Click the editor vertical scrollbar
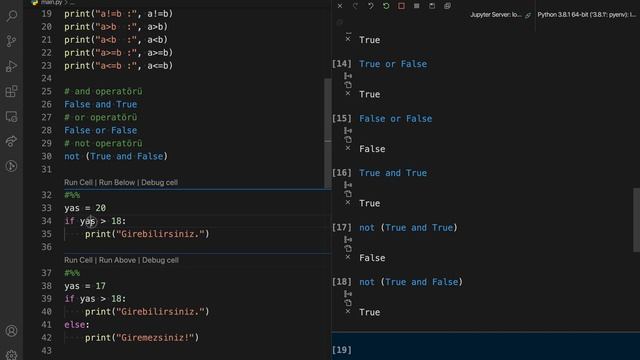This screenshot has height=360, width=640. coord(328,133)
